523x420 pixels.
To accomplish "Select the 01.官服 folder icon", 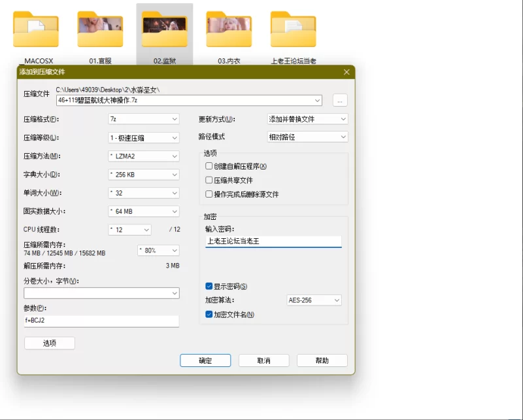I will [100, 29].
